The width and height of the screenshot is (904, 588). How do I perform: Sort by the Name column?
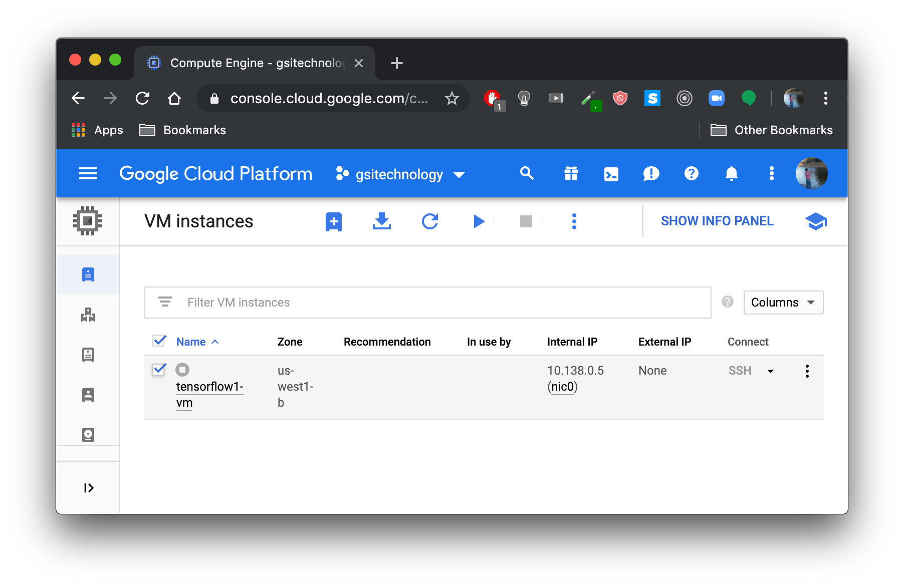point(197,342)
